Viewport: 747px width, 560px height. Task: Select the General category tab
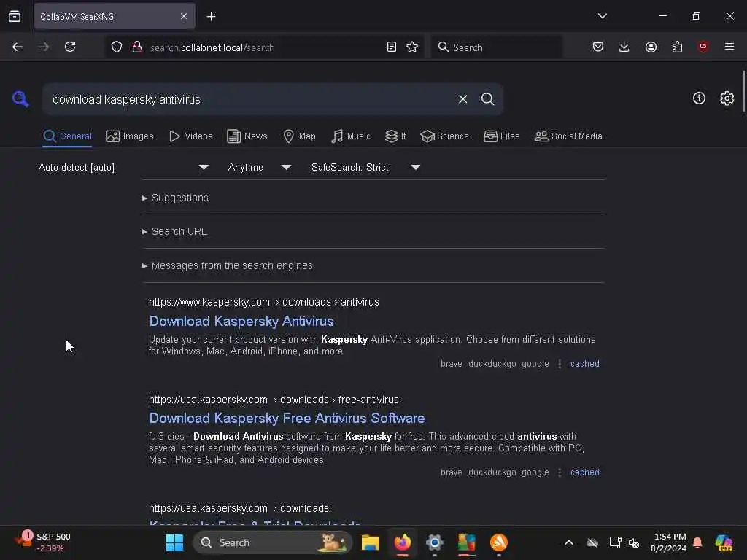pyautogui.click(x=67, y=136)
